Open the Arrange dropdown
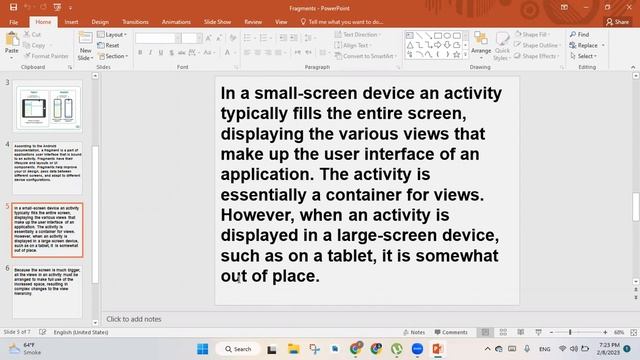The image size is (640, 360). [481, 46]
